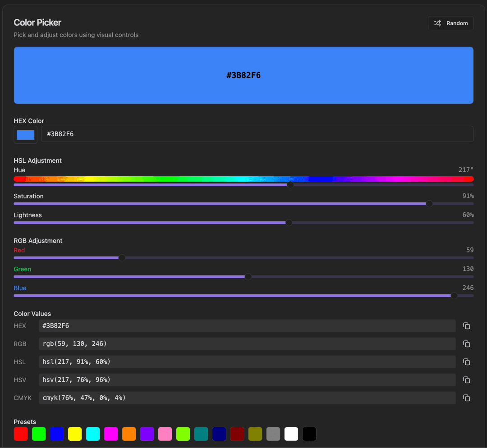This screenshot has width=487, height=448.
Task: Click the shuffle icon on the Random button
Action: pos(437,23)
